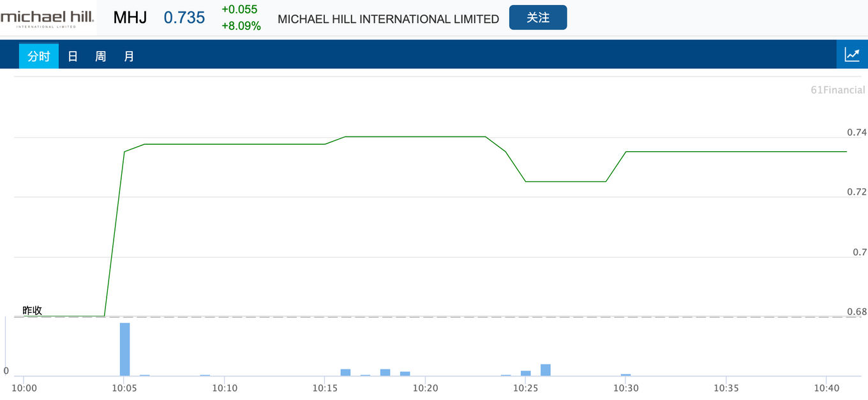
Task: Click the MHJ ticker symbol
Action: coord(130,18)
